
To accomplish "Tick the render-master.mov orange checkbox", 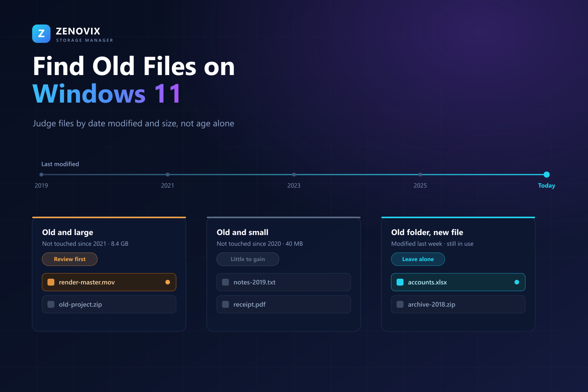I will (x=51, y=282).
